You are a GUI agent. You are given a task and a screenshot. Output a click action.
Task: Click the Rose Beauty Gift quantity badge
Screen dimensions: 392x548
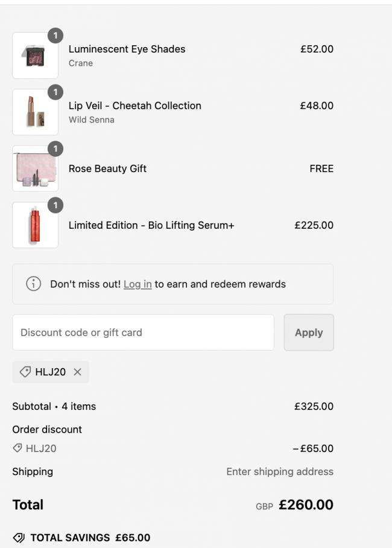(x=55, y=148)
